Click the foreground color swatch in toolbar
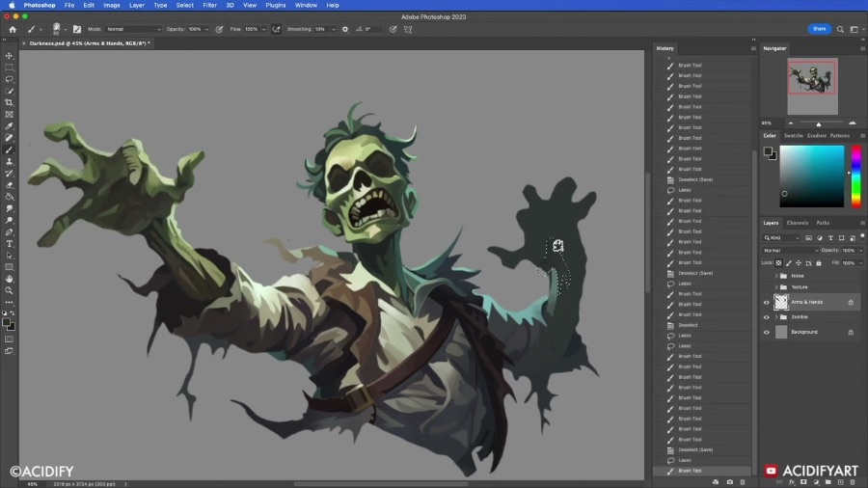This screenshot has width=868, height=488. (x=6, y=322)
